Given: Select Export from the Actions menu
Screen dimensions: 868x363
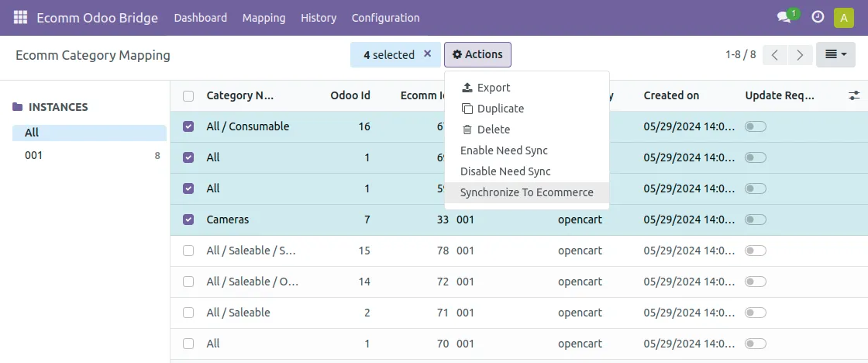Looking at the screenshot, I should tap(493, 88).
